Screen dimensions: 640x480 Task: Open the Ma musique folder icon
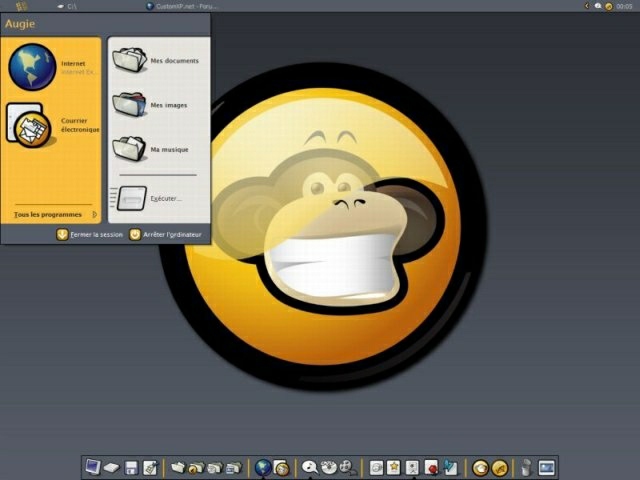tap(129, 149)
